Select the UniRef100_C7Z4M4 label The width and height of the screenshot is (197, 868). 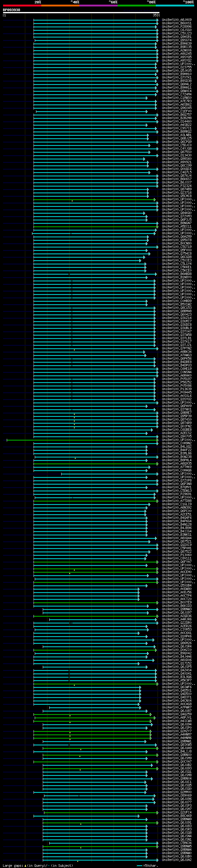point(177,94)
